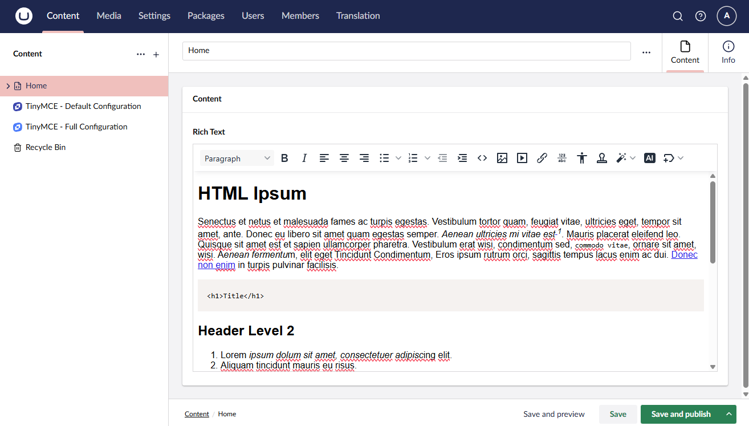Toggle italic formatting
This screenshot has height=426, width=749.
pos(304,158)
